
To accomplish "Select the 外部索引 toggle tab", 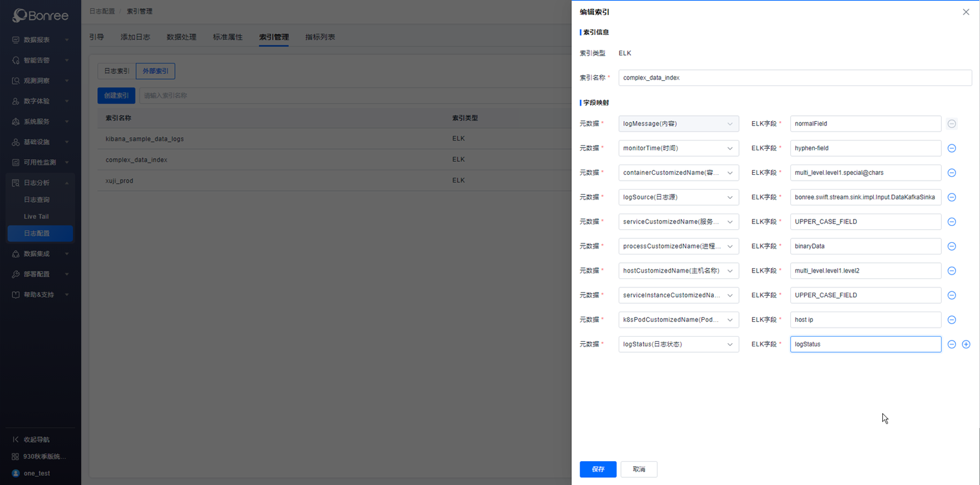I will click(155, 71).
